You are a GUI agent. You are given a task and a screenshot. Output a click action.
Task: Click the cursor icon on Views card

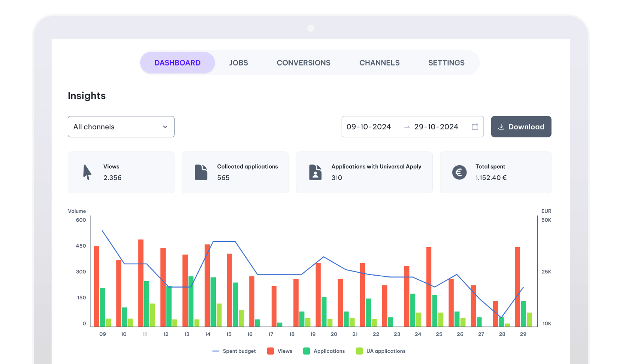[x=87, y=172]
